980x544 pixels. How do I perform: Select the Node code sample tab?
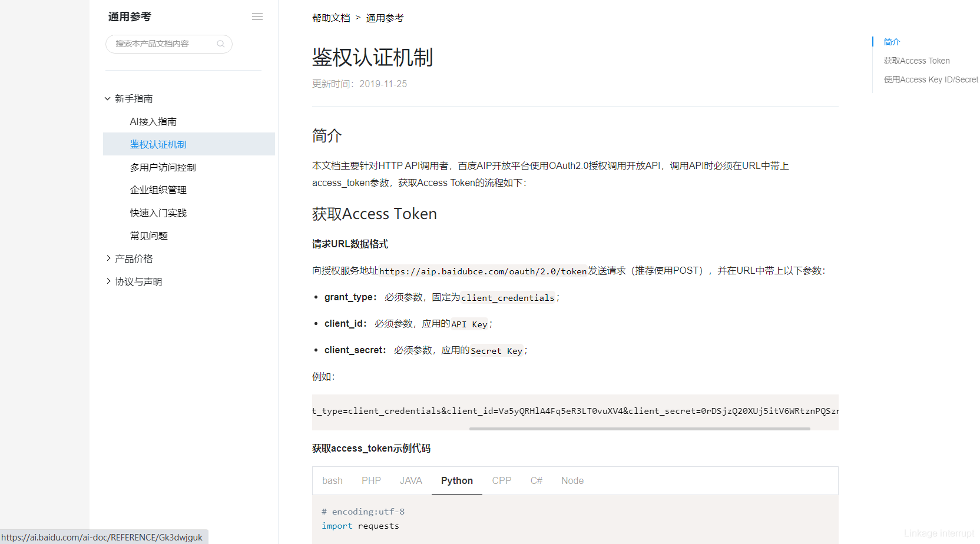point(572,480)
